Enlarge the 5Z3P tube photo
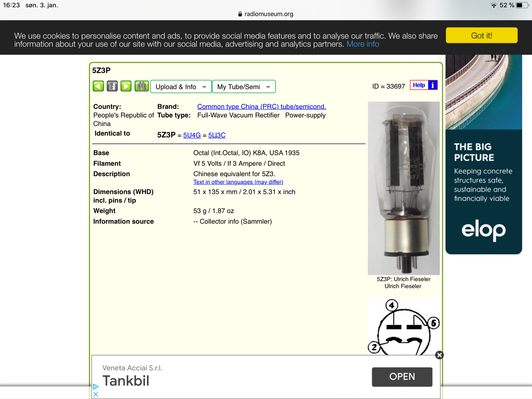The width and height of the screenshot is (532, 399). point(404,188)
